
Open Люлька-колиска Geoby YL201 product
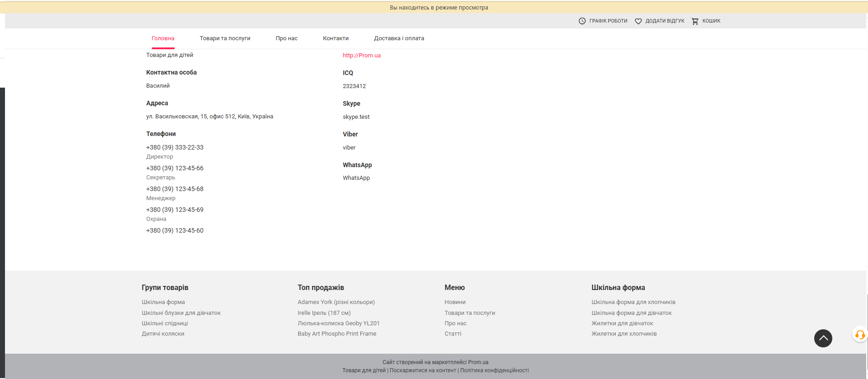tap(338, 323)
